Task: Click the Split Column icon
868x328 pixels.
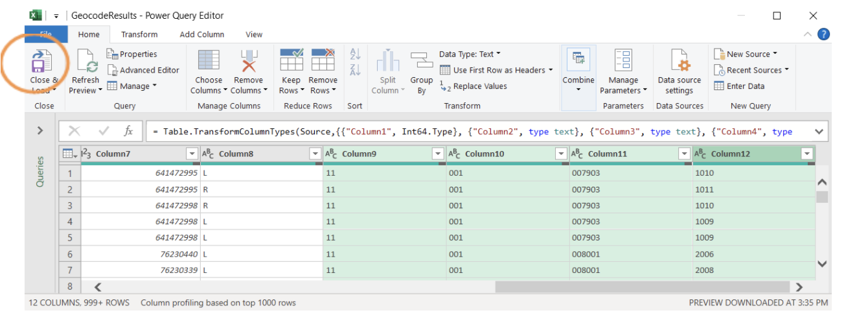Action: click(388, 61)
